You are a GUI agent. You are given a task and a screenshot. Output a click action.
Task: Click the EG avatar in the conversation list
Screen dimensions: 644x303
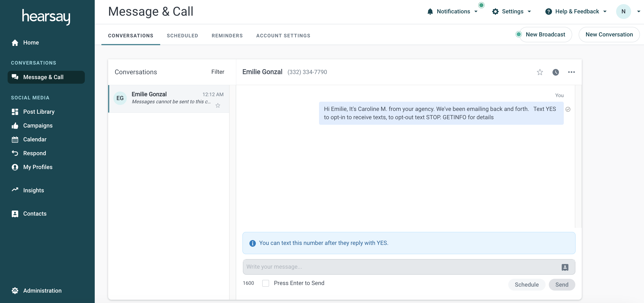tap(120, 98)
